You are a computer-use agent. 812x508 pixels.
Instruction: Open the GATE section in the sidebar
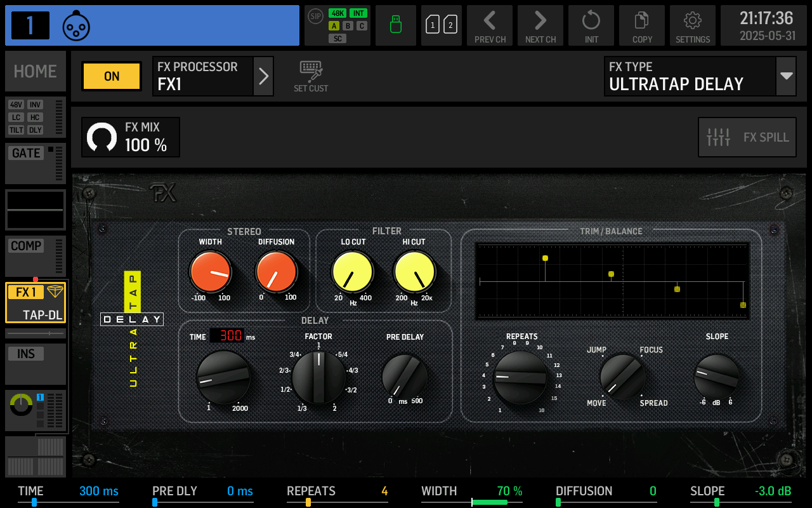(x=25, y=153)
